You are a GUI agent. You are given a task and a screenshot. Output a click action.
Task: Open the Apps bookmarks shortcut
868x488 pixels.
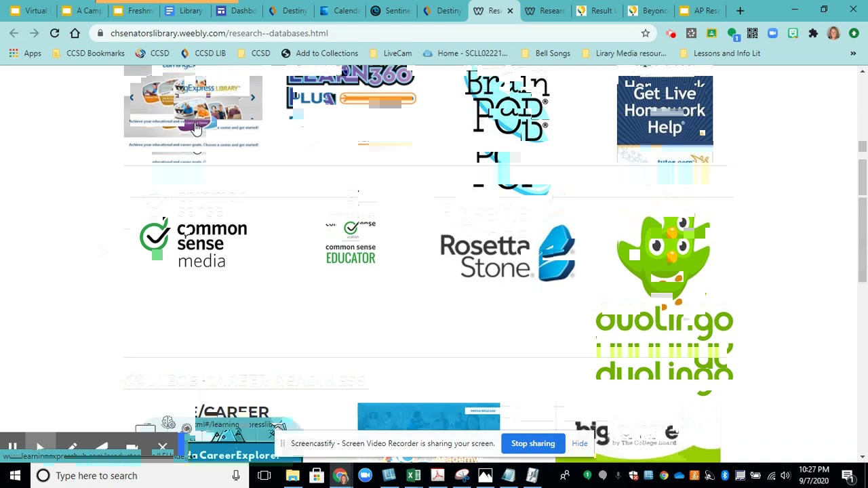pyautogui.click(x=25, y=53)
